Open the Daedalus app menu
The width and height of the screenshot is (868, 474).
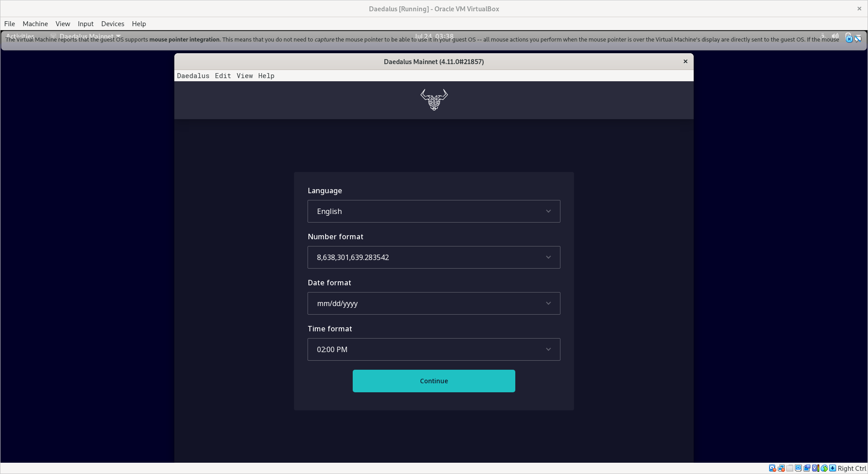tap(193, 76)
